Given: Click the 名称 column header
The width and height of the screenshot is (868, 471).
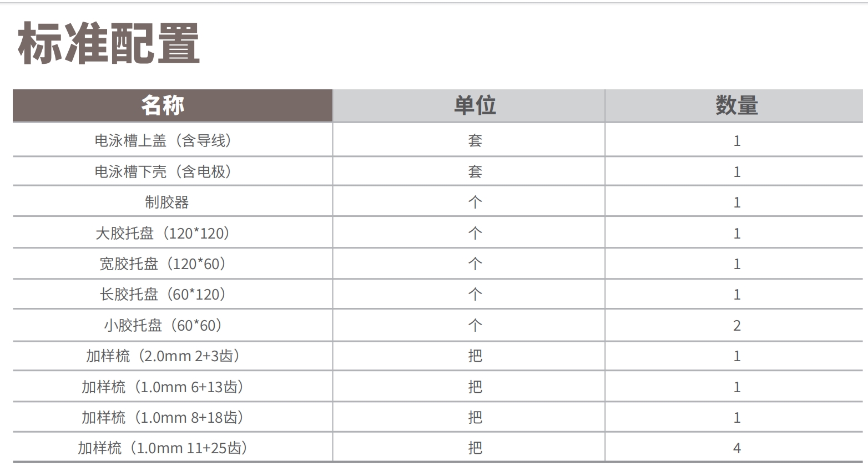Looking at the screenshot, I should tap(162, 105).
